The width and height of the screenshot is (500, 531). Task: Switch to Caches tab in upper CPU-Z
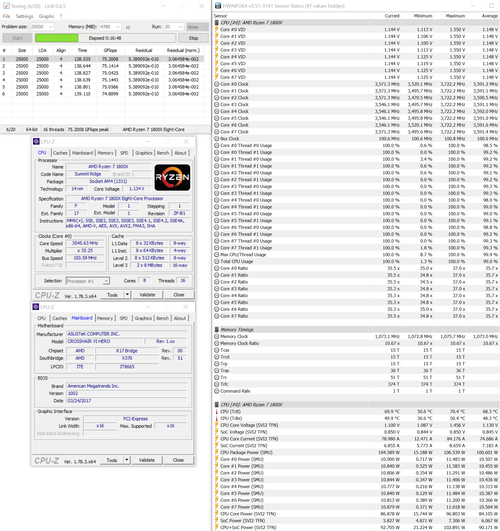(x=60, y=153)
